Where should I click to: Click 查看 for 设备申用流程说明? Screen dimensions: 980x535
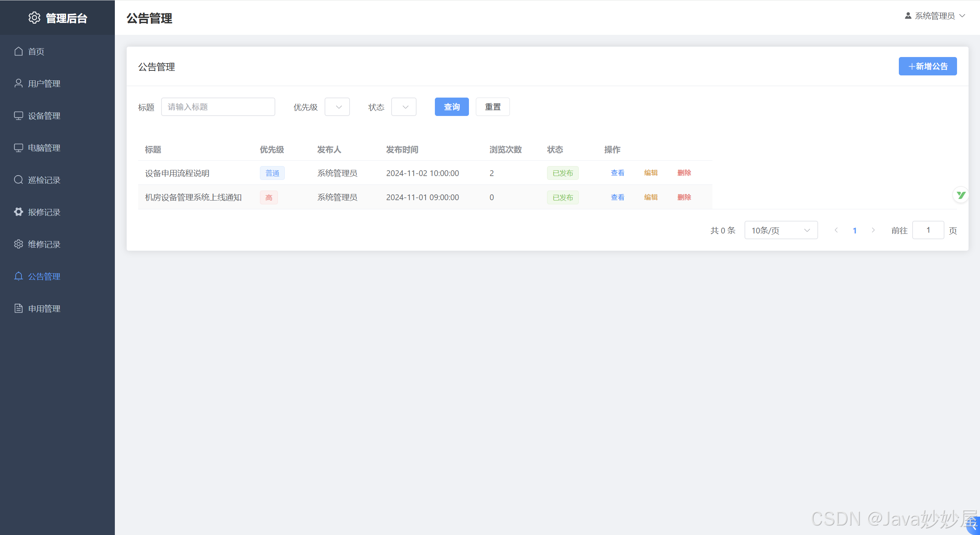coord(617,173)
